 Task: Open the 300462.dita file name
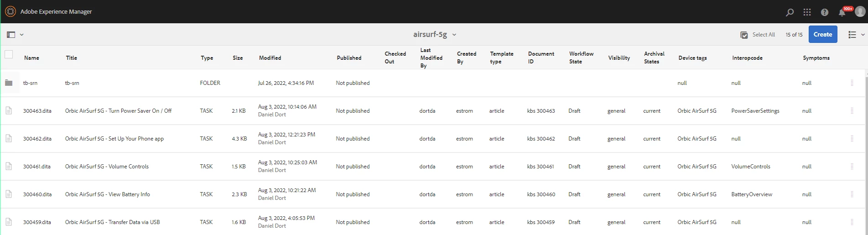[x=37, y=139]
